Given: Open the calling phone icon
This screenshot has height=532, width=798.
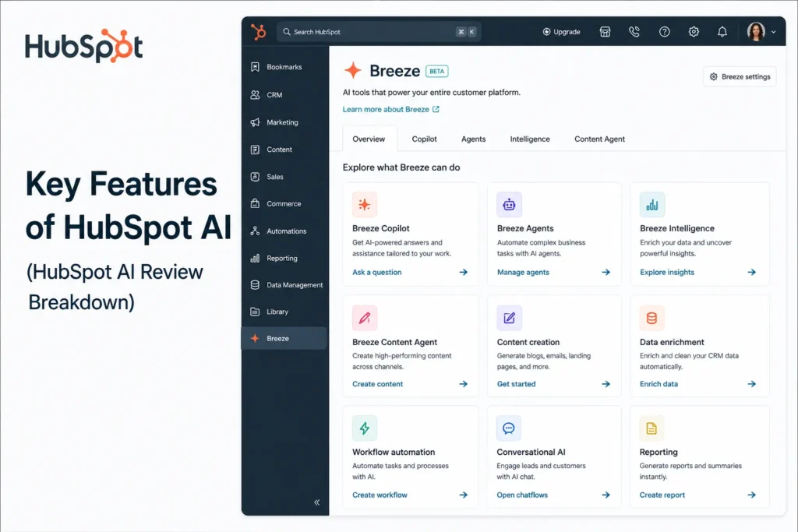Looking at the screenshot, I should 634,31.
